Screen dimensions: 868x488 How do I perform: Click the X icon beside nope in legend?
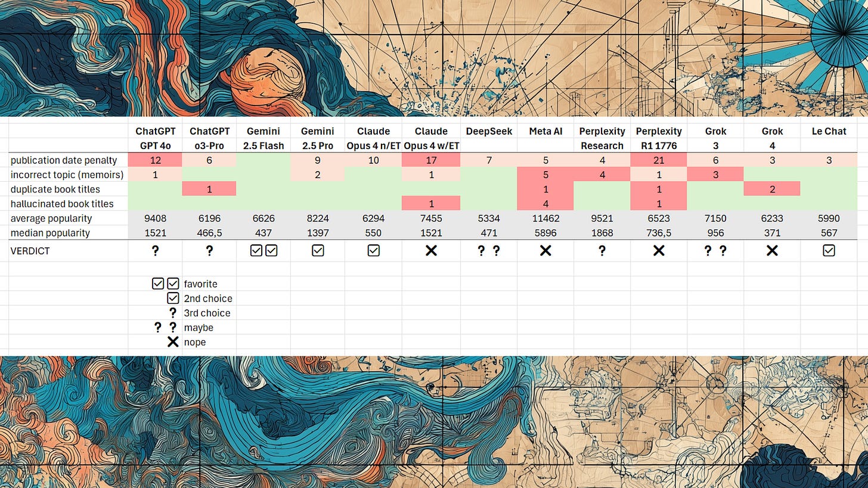point(173,342)
